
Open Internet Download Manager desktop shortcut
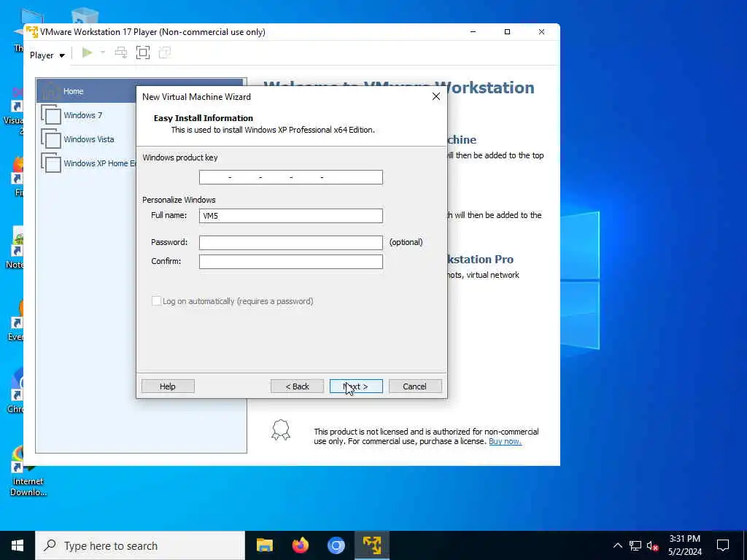(28, 472)
